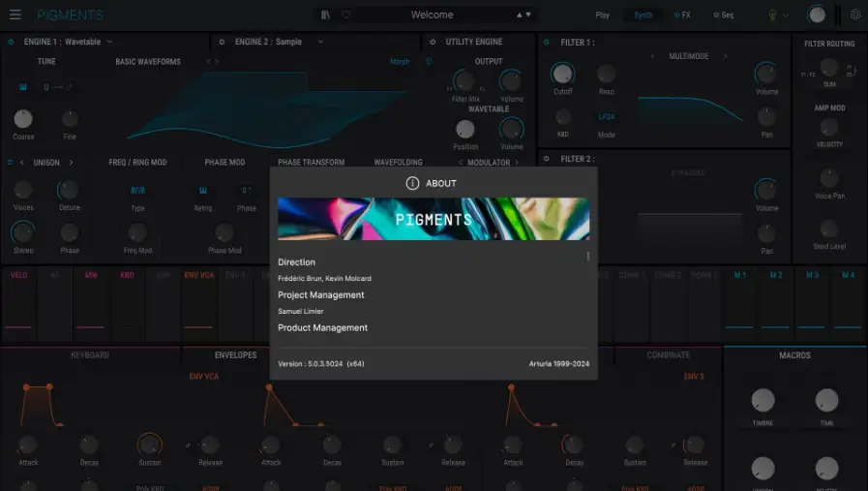Toggle Filter 1 power button
The image size is (868, 491).
click(x=547, y=42)
